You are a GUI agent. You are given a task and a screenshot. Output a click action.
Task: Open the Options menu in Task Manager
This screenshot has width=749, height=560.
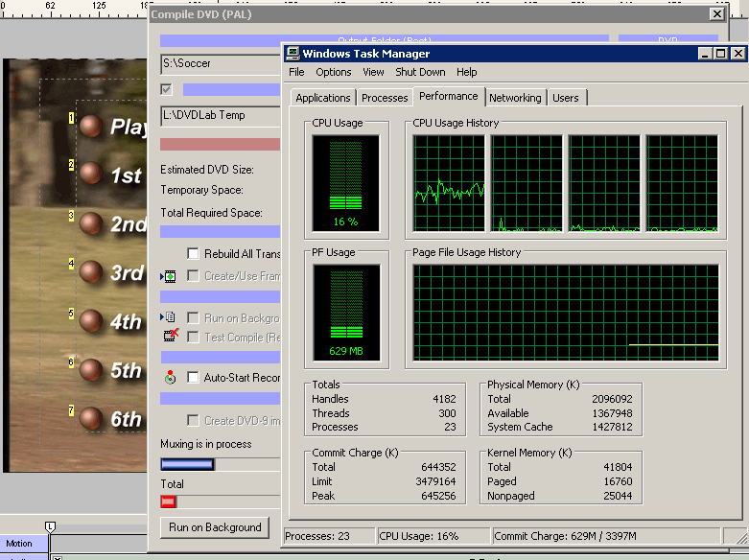click(x=334, y=72)
